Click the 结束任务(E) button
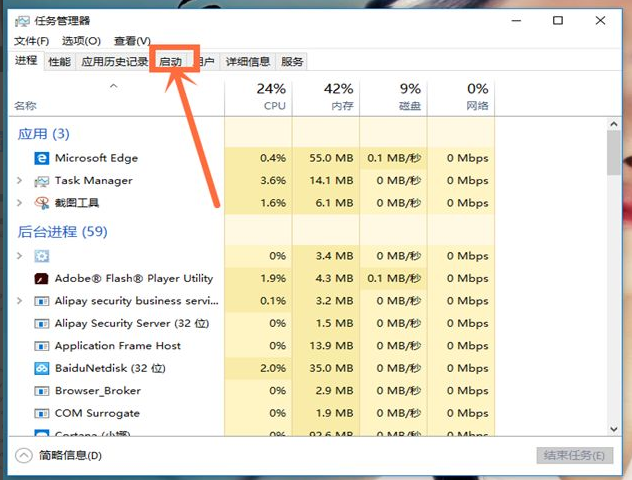632x480 pixels. point(573,456)
